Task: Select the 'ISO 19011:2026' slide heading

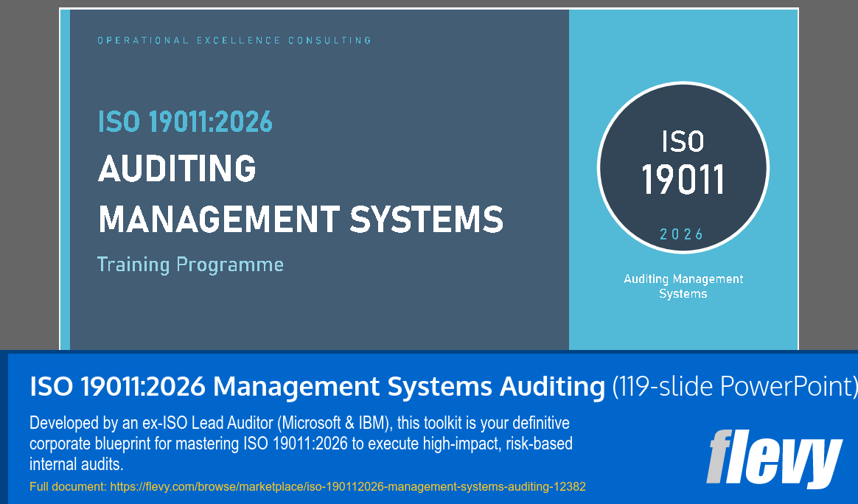Action: (185, 122)
